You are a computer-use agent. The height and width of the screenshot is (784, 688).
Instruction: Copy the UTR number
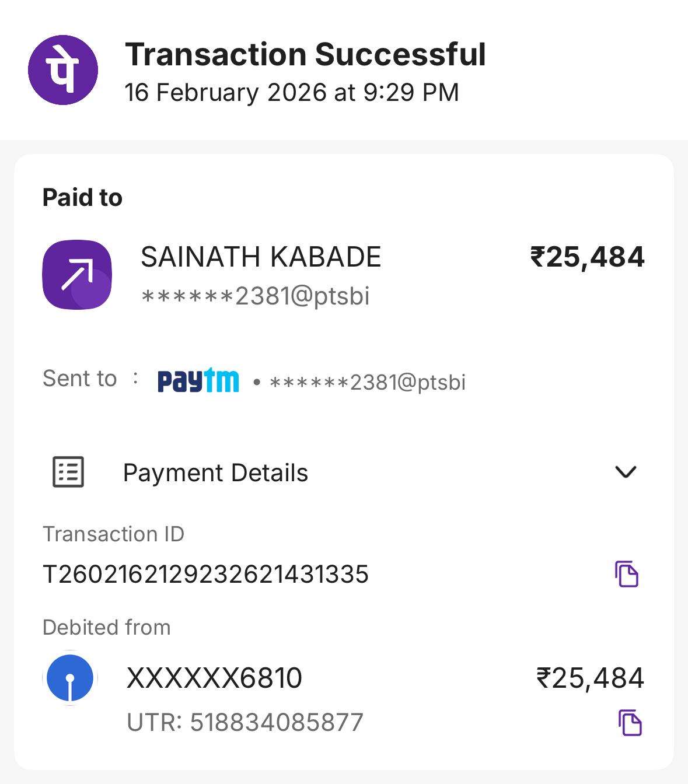click(x=630, y=723)
